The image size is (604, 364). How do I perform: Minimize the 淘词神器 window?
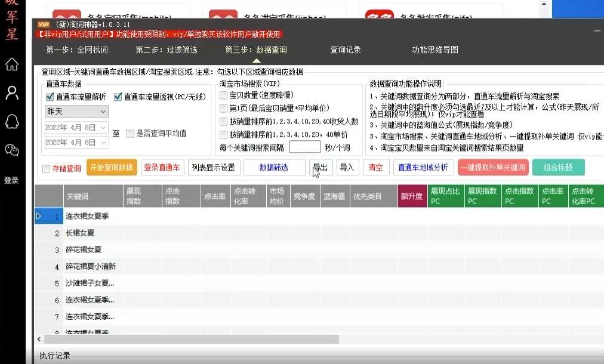tap(597, 30)
